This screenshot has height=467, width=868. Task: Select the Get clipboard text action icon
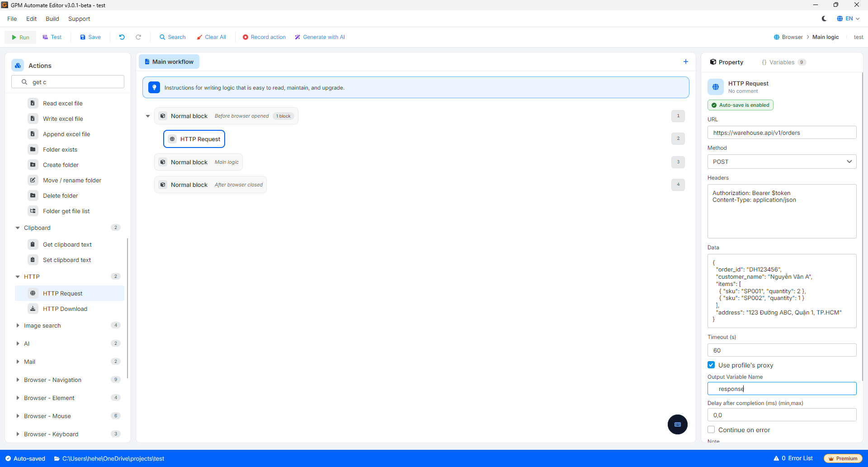click(33, 244)
